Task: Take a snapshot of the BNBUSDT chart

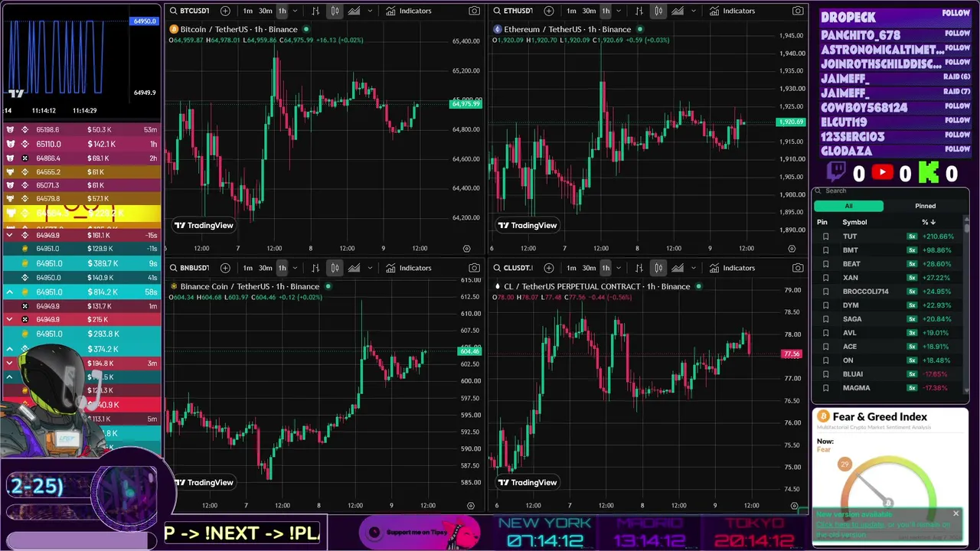Action: click(x=475, y=268)
